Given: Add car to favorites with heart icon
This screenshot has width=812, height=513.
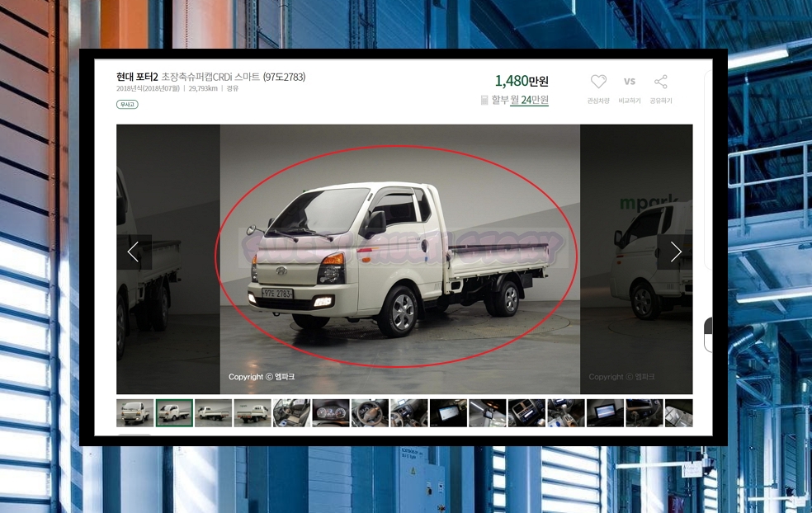Looking at the screenshot, I should [x=598, y=82].
